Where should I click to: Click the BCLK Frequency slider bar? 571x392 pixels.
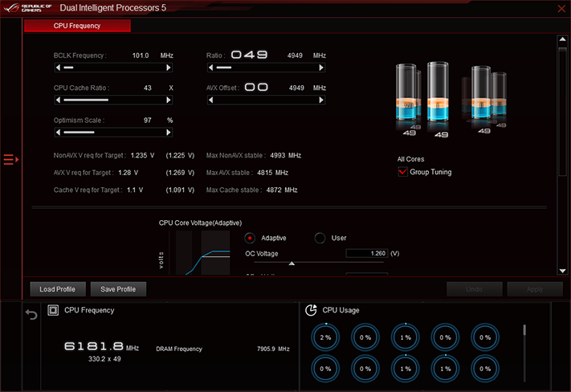113,67
